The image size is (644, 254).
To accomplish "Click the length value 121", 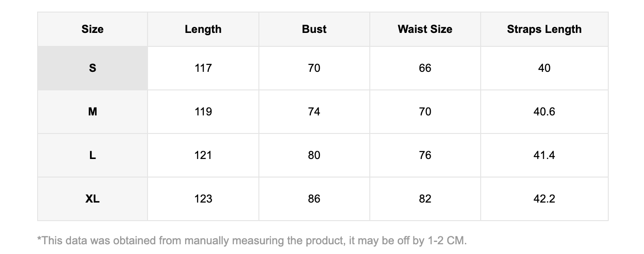I will [x=203, y=155].
